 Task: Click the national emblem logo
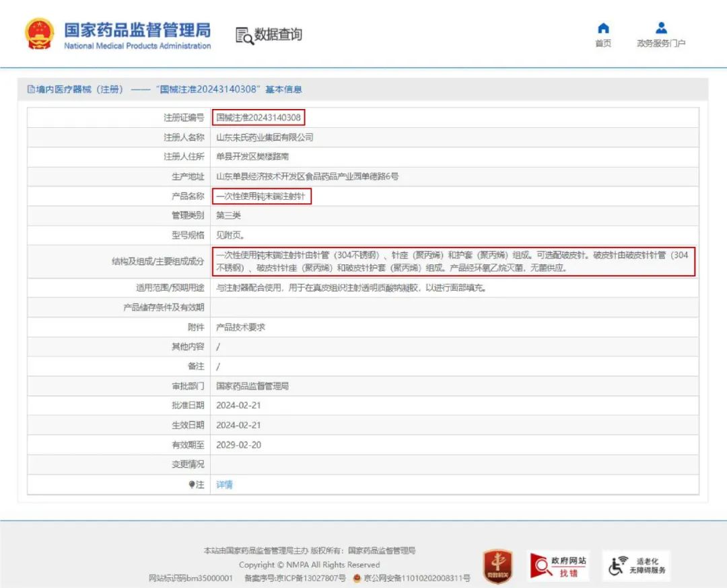(x=40, y=34)
